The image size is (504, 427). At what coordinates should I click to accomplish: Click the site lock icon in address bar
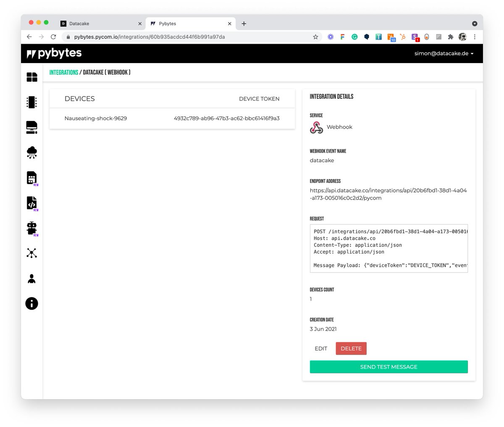click(68, 37)
